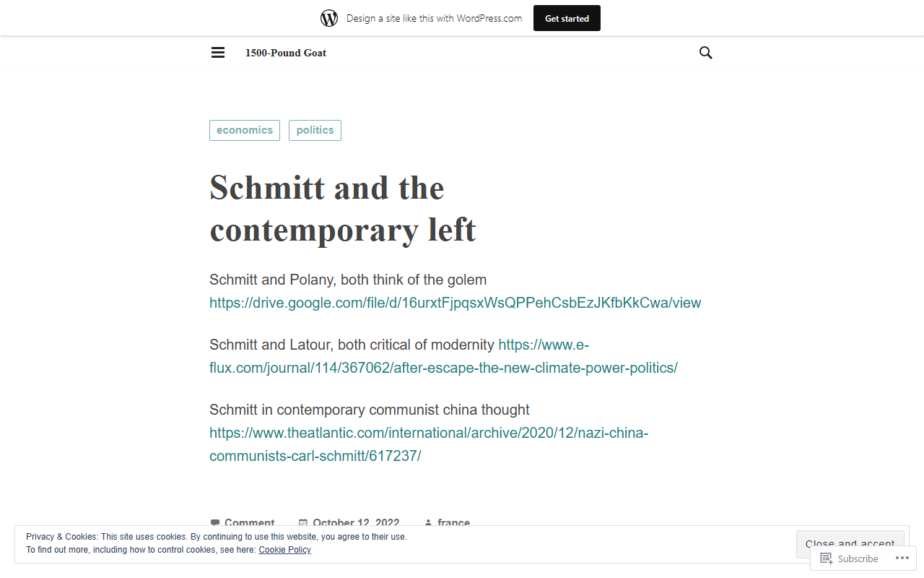Click the Get started button

pos(567,18)
